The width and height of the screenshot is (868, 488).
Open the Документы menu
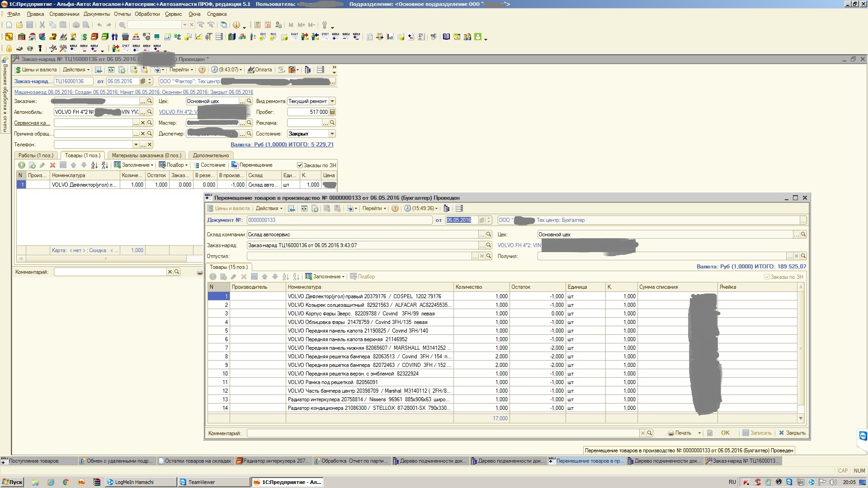tap(97, 14)
